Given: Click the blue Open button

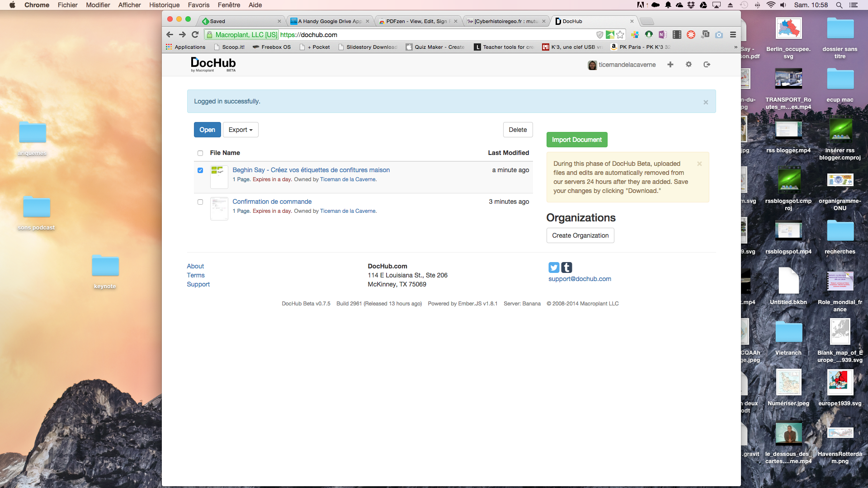Looking at the screenshot, I should tap(208, 130).
